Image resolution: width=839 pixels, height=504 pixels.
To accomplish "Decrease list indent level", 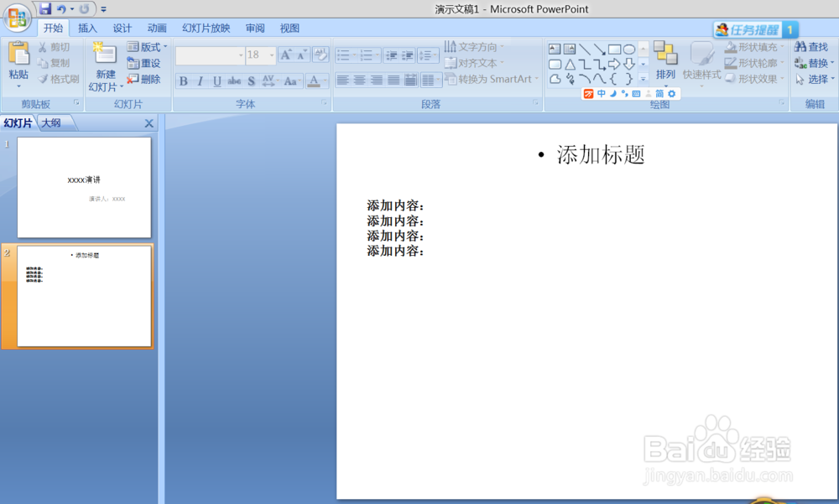I will (392, 55).
